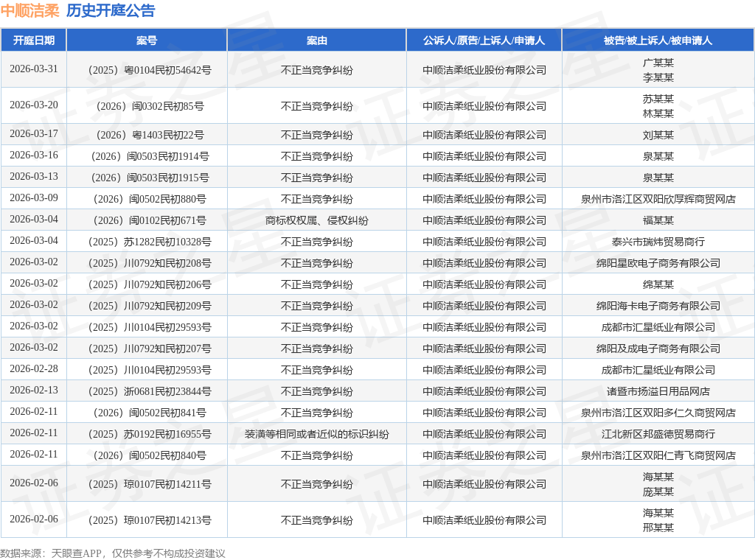This screenshot has height=560, width=755.
Task: Select date cell 2026-03-16
Action: pos(34,155)
